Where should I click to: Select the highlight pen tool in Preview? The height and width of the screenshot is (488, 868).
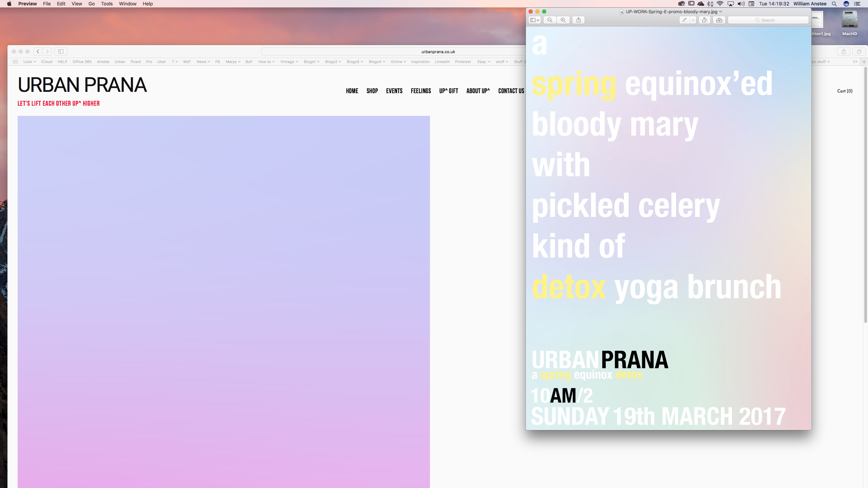pos(685,20)
